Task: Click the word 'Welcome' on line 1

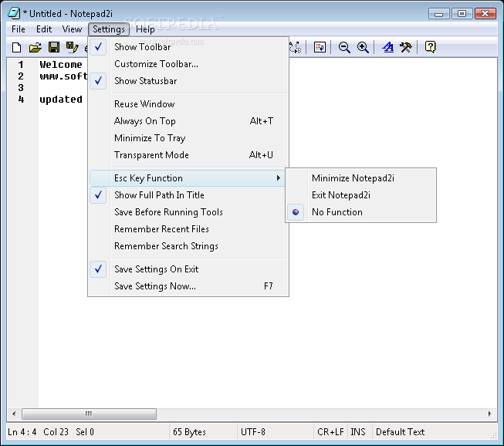Action: coord(61,65)
